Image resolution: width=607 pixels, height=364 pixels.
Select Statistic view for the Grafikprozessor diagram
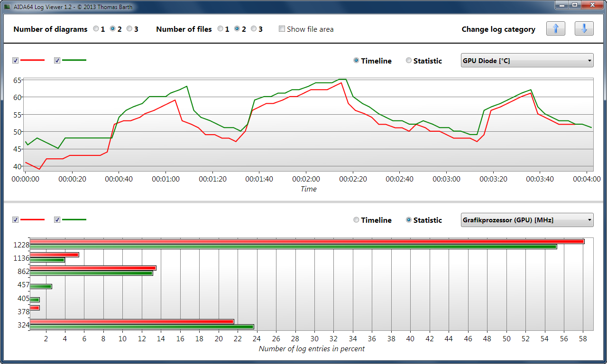point(409,220)
